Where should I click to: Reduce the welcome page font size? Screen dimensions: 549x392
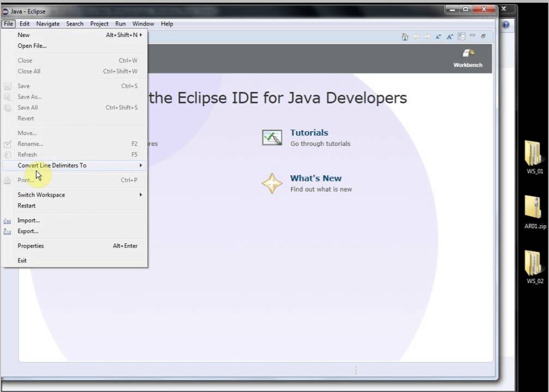[x=438, y=36]
